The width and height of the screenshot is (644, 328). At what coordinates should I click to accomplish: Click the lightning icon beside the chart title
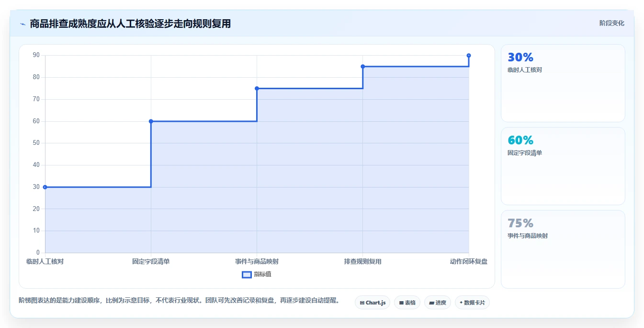[x=23, y=24]
